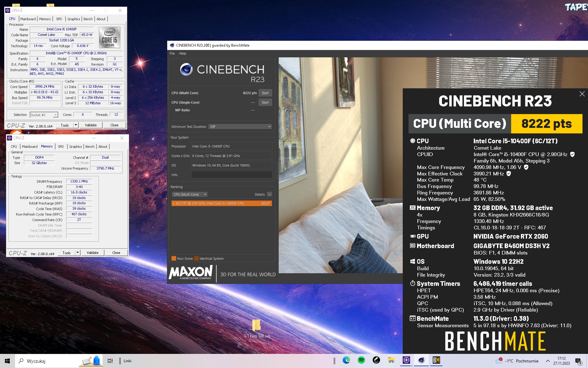Viewport: 588px width, 368px height.
Task: Click the Max Core Frequency verified shield
Action: [526, 167]
